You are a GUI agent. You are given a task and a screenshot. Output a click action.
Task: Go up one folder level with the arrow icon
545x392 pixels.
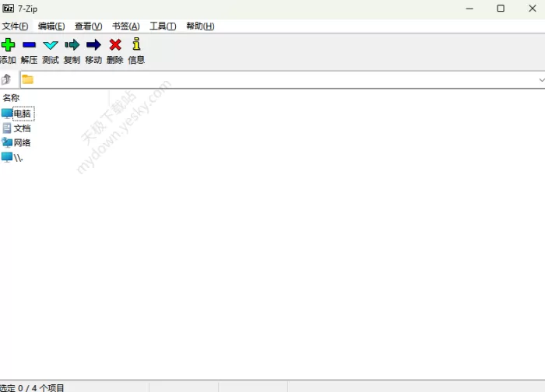(6, 79)
